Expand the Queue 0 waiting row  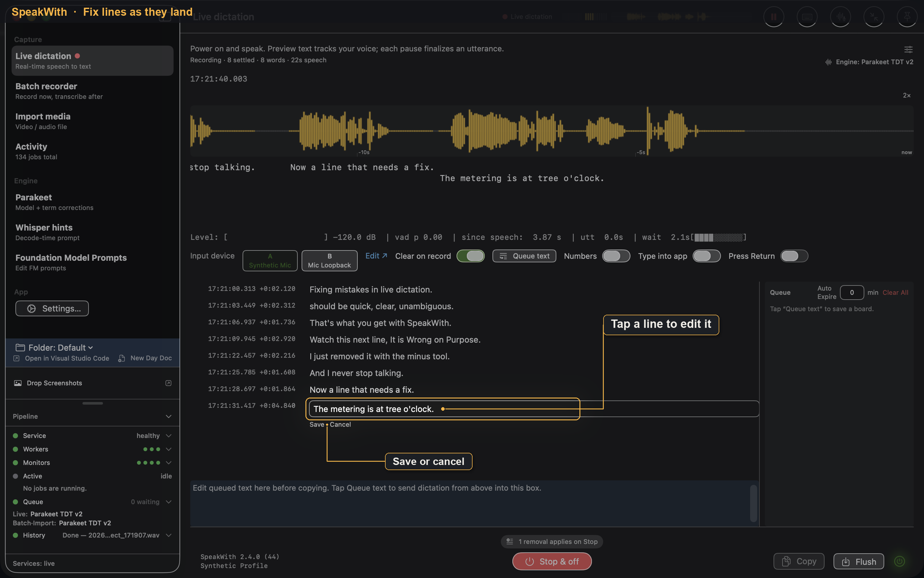168,502
